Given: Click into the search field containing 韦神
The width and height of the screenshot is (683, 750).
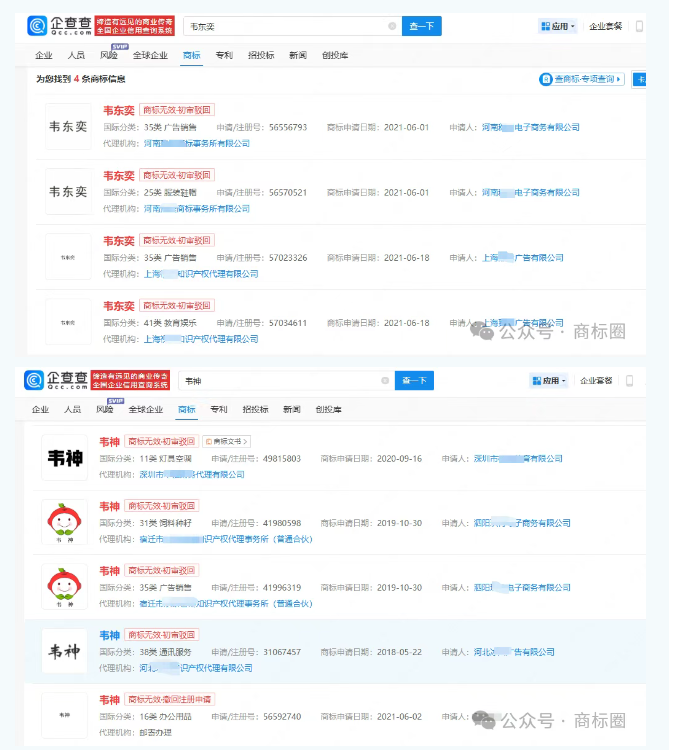Looking at the screenshot, I should [x=280, y=381].
